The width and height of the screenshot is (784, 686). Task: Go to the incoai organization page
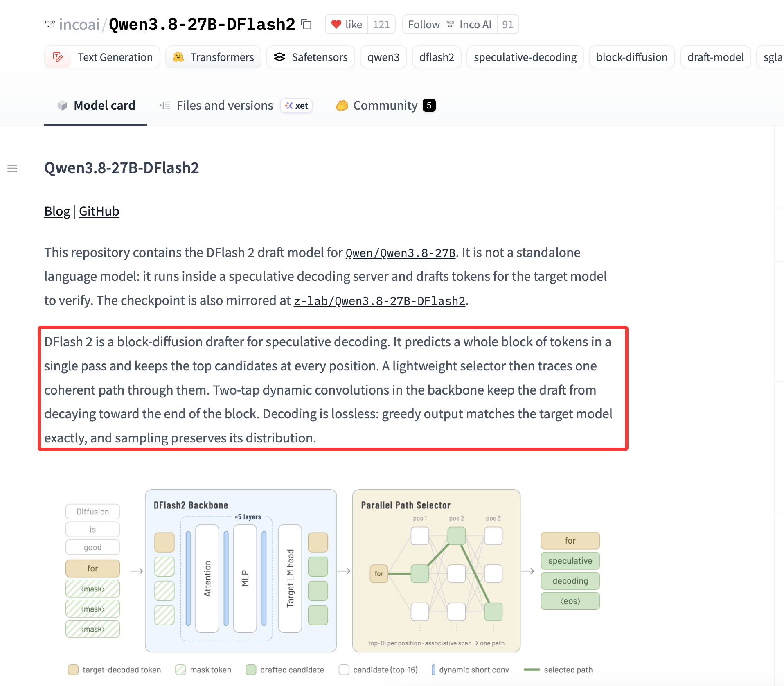pos(79,25)
